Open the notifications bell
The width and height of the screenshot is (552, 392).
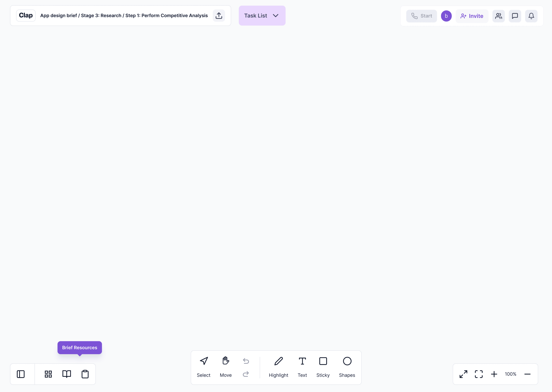[x=531, y=16]
